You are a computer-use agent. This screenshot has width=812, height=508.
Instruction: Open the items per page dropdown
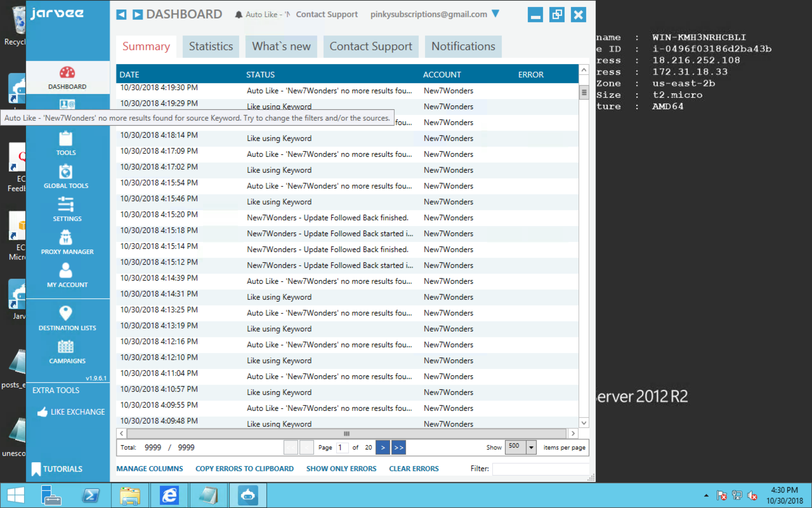click(531, 448)
